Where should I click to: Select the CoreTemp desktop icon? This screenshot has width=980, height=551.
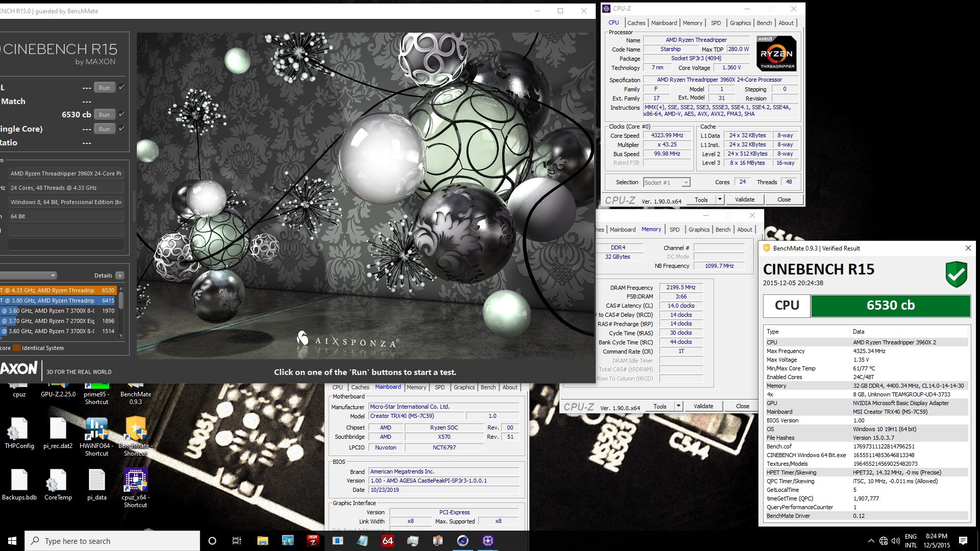click(58, 484)
